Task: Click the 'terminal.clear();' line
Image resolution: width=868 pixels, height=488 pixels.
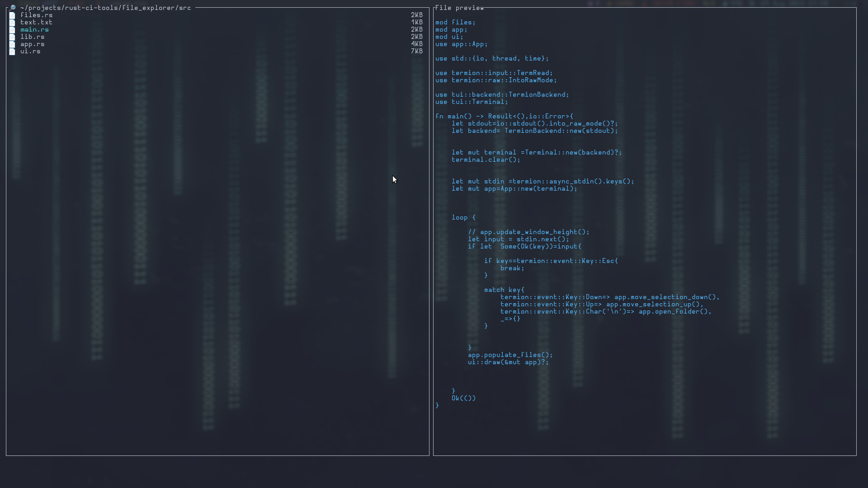Action: pyautogui.click(x=486, y=160)
